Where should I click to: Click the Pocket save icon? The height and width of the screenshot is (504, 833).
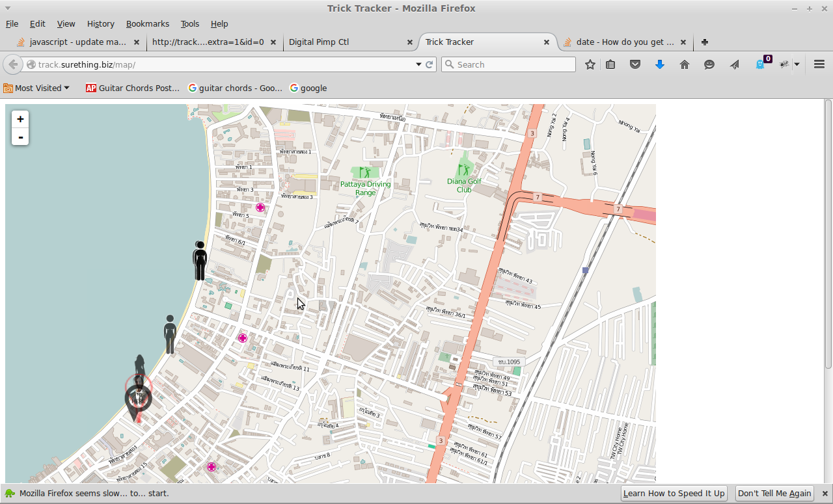(x=635, y=64)
